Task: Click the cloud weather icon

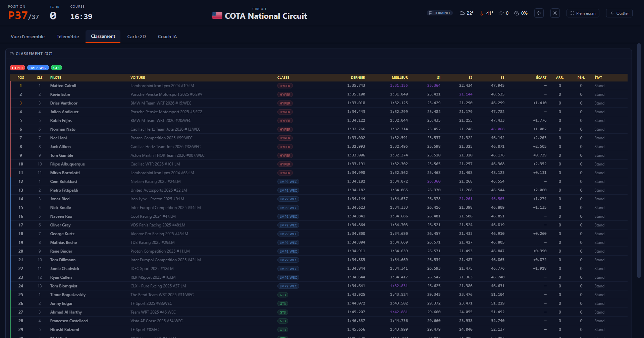Action: click(462, 13)
